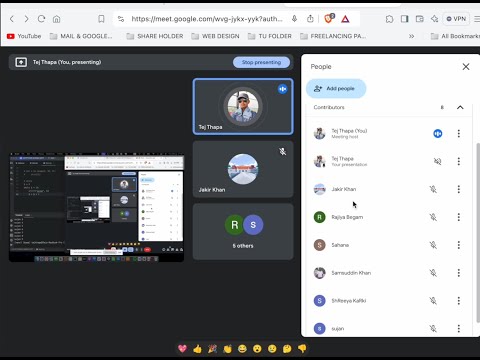Open more options for Sahana
This screenshot has height=360, width=480.
coord(459,245)
